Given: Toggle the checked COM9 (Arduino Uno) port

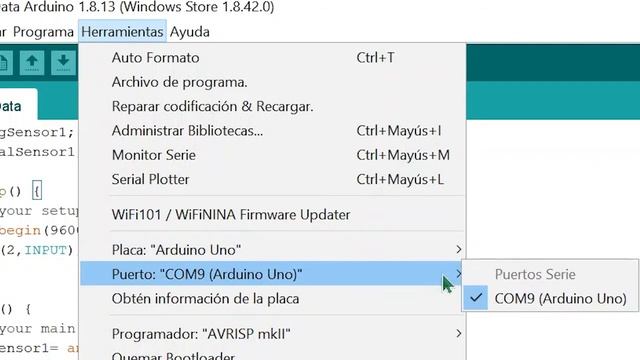Looking at the screenshot, I should click(550, 298).
